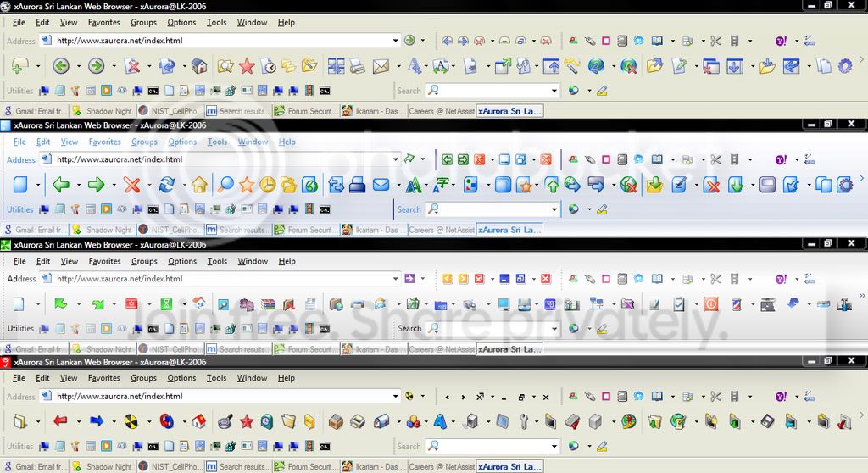Open Groups menu in blue-skin window
This screenshot has width=868, height=473.
point(144,142)
